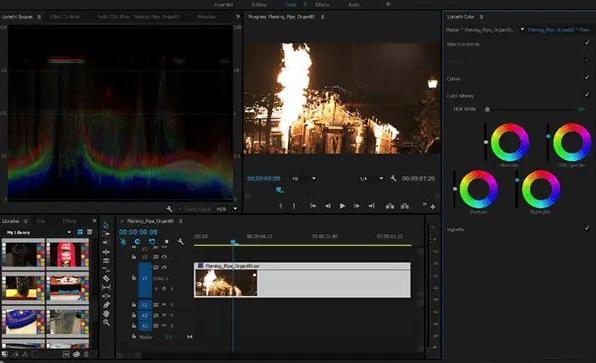Switch to the Effects workspace tab
The width and height of the screenshot is (596, 363).
[x=322, y=5]
